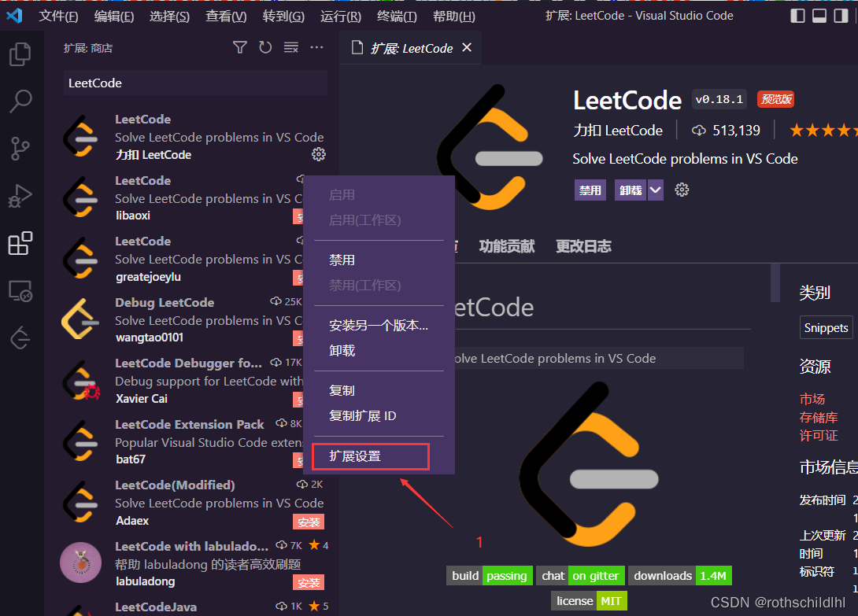
Task: Open 查看(V) menu
Action: pyautogui.click(x=226, y=17)
